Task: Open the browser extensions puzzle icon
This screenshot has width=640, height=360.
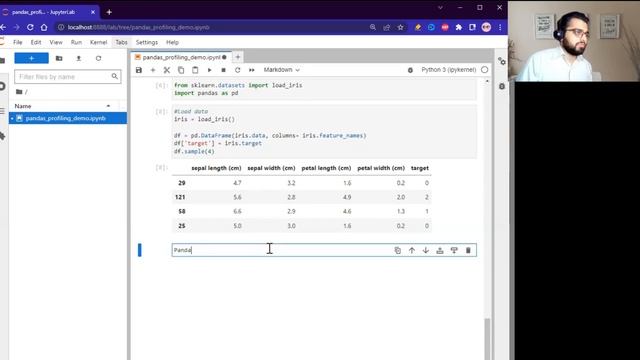Action: 459,27
